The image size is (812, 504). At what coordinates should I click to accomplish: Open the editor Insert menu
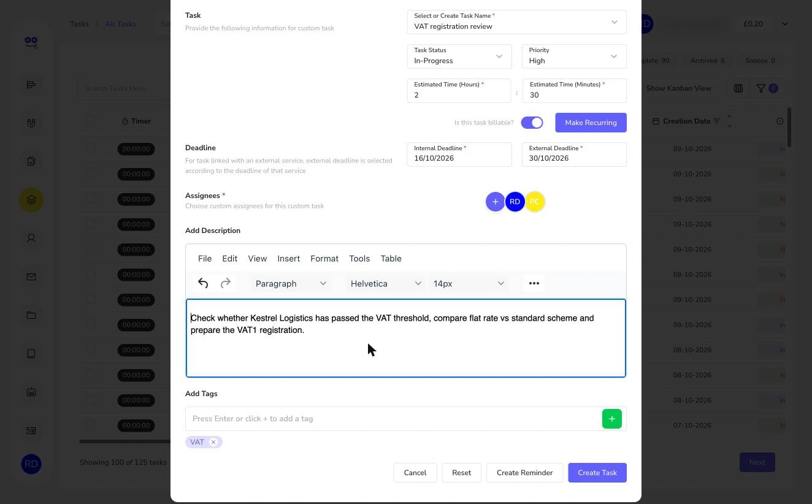288,259
